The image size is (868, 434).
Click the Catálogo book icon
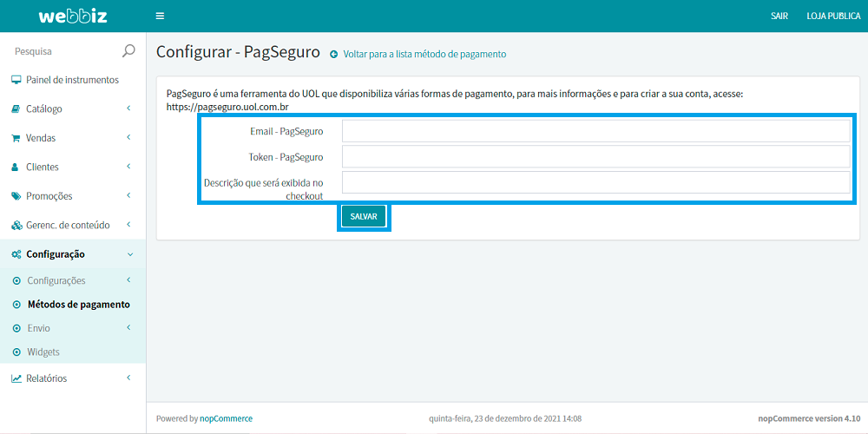16,109
